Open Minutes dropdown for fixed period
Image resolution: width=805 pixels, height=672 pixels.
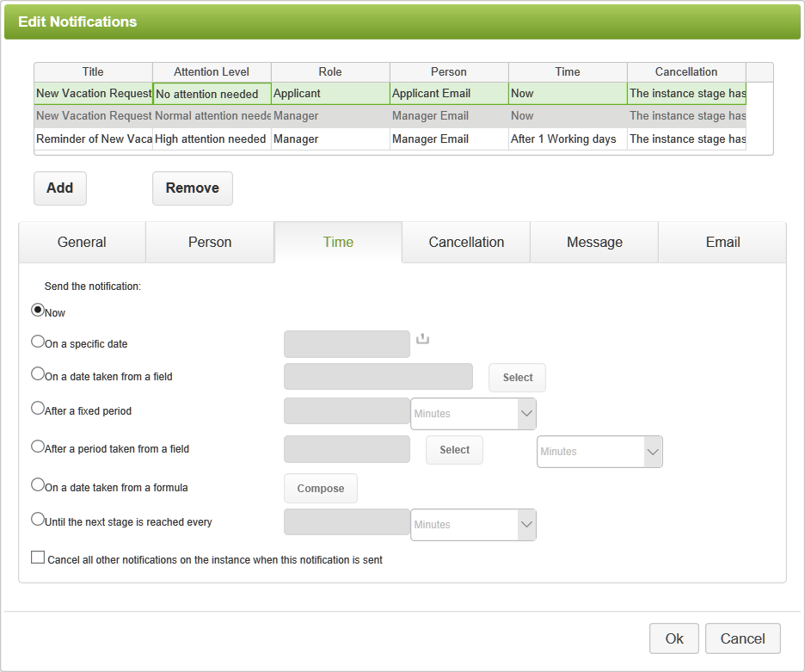473,414
